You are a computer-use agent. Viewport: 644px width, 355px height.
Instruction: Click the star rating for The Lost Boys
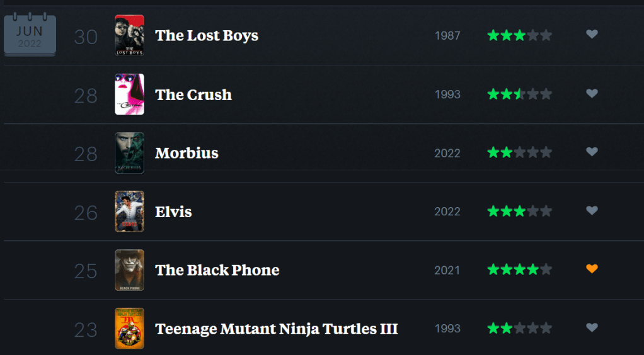[x=519, y=35]
